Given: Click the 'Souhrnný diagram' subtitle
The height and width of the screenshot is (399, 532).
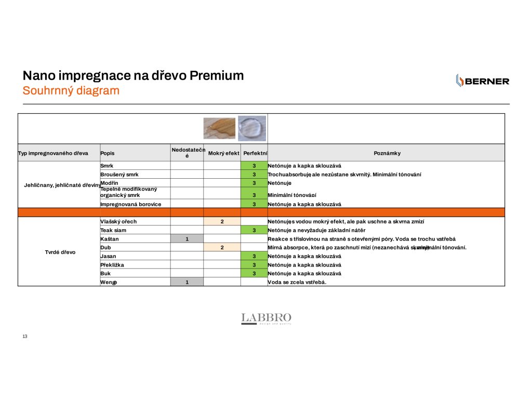Looking at the screenshot, I should click(71, 90).
